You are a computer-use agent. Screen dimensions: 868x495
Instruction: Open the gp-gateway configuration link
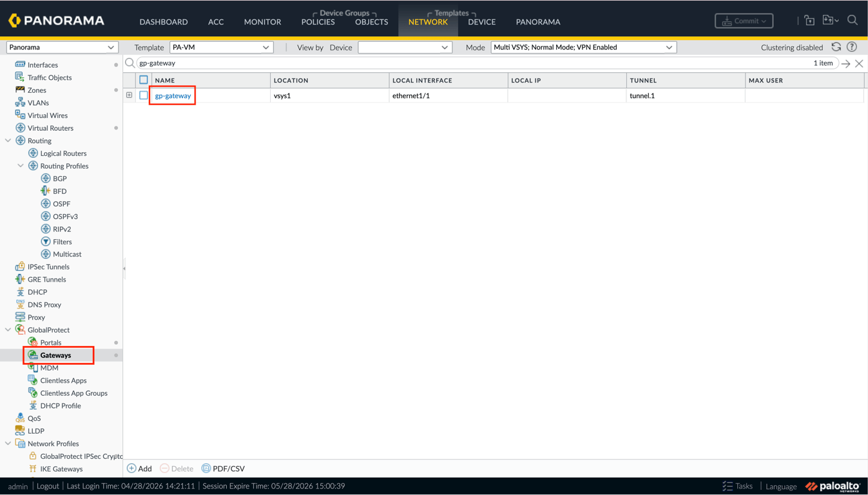coord(173,95)
